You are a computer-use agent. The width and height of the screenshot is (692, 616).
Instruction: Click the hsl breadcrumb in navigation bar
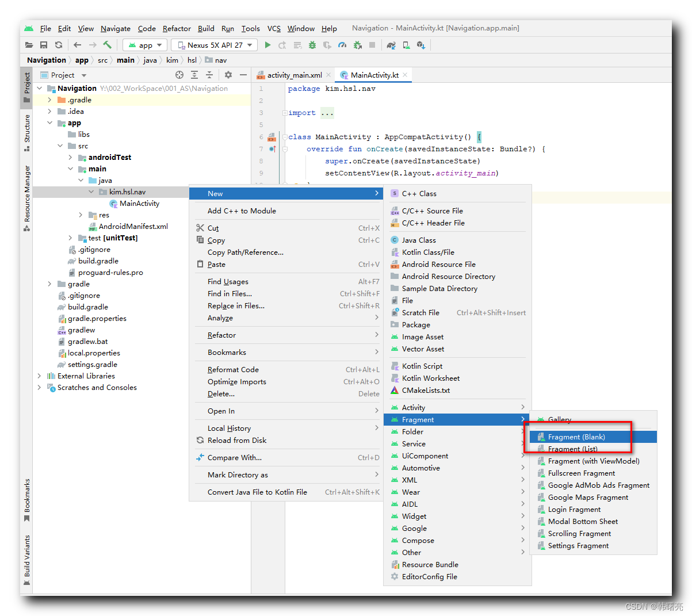pyautogui.click(x=192, y=60)
